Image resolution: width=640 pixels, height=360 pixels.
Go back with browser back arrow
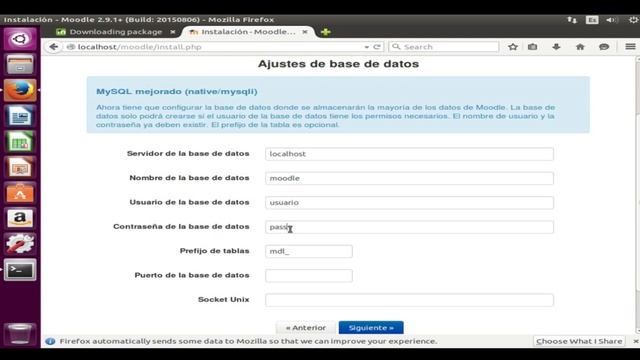tap(53, 47)
